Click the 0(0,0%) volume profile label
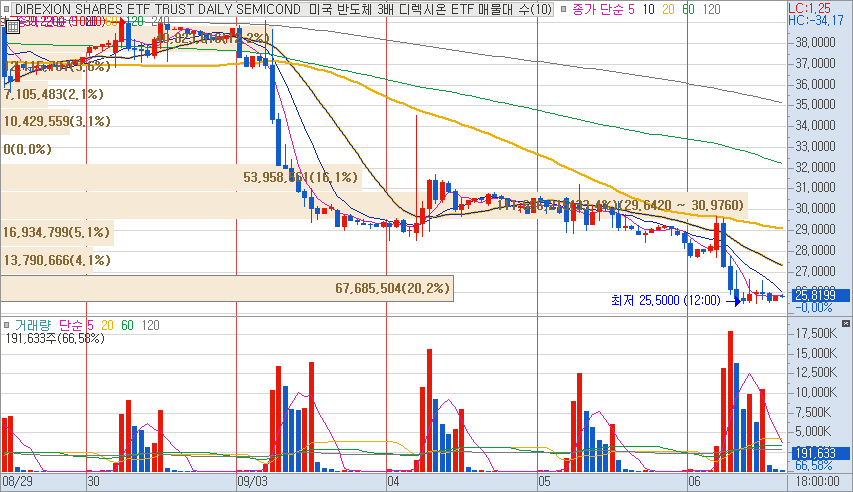 coord(27,149)
